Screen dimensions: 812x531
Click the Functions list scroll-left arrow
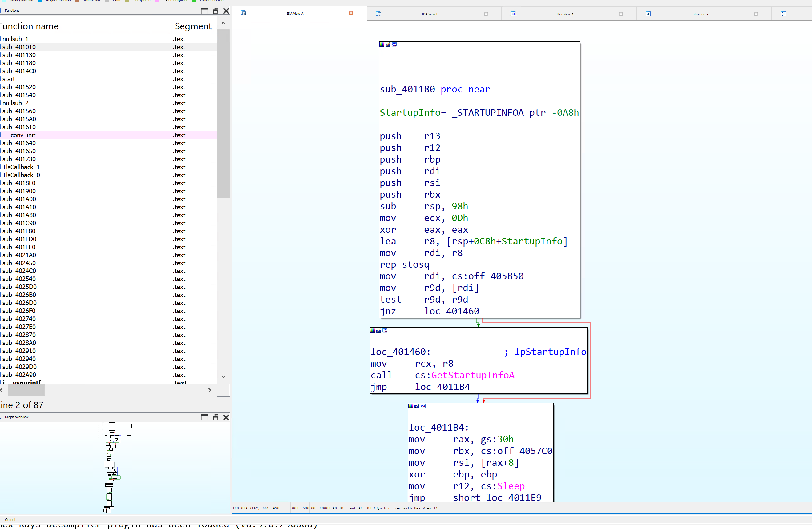(2, 390)
